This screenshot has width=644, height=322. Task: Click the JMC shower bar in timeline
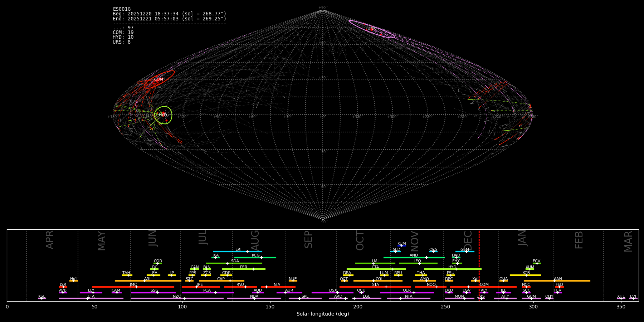coord(133,287)
